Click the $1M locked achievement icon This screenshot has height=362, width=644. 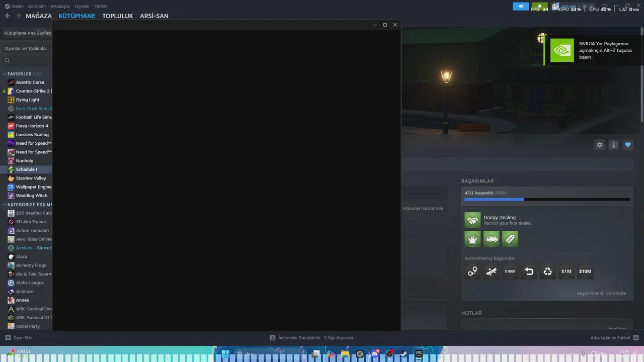point(567,271)
